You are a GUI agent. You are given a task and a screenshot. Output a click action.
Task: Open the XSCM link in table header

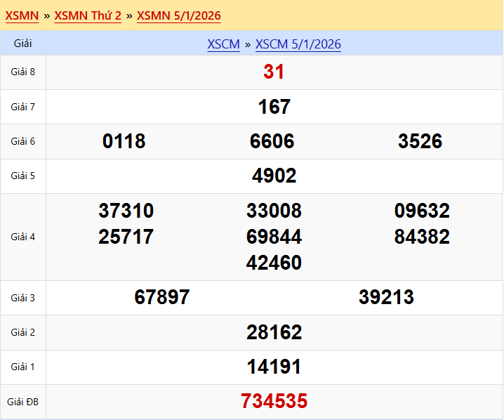(x=223, y=44)
